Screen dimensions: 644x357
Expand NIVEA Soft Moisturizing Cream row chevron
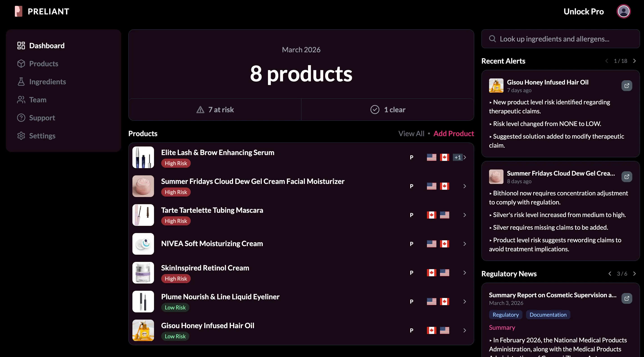click(x=465, y=244)
